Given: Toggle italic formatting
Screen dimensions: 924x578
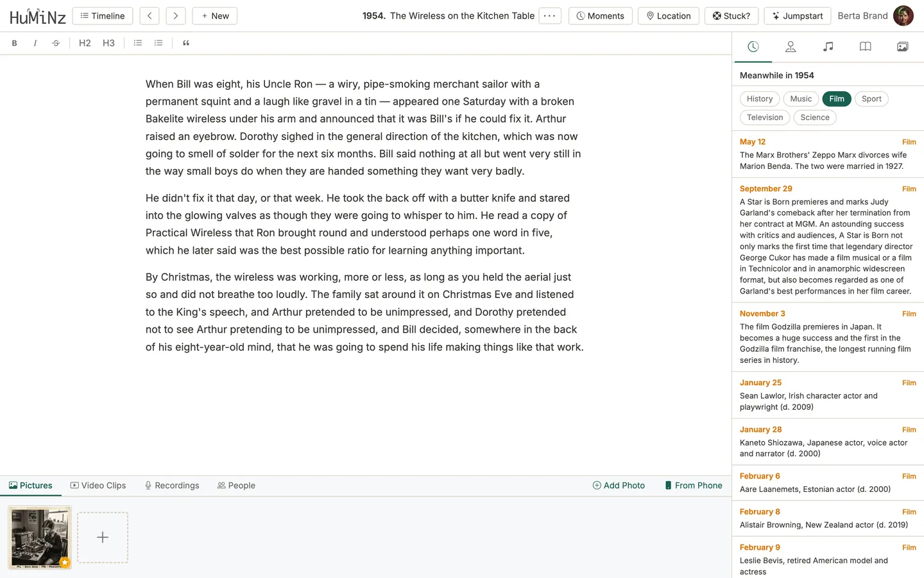Looking at the screenshot, I should pos(35,43).
